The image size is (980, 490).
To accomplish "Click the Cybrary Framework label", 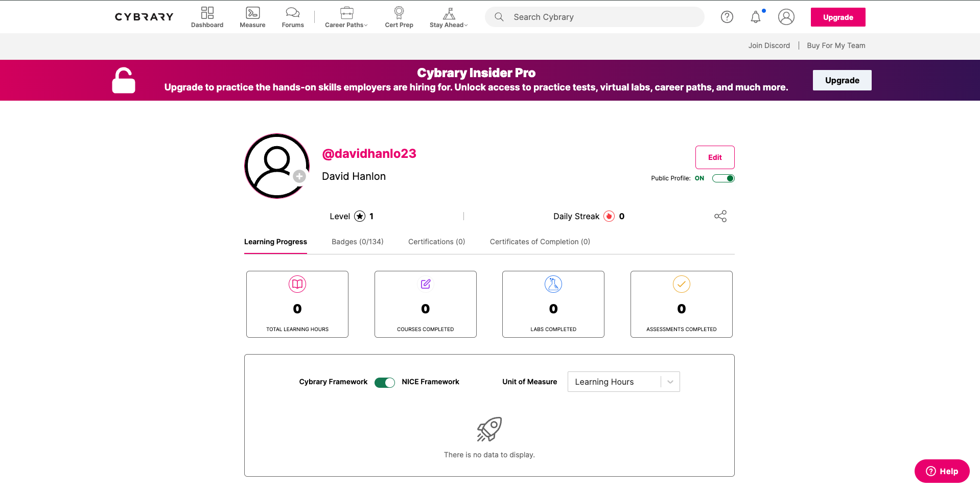I will pos(333,382).
